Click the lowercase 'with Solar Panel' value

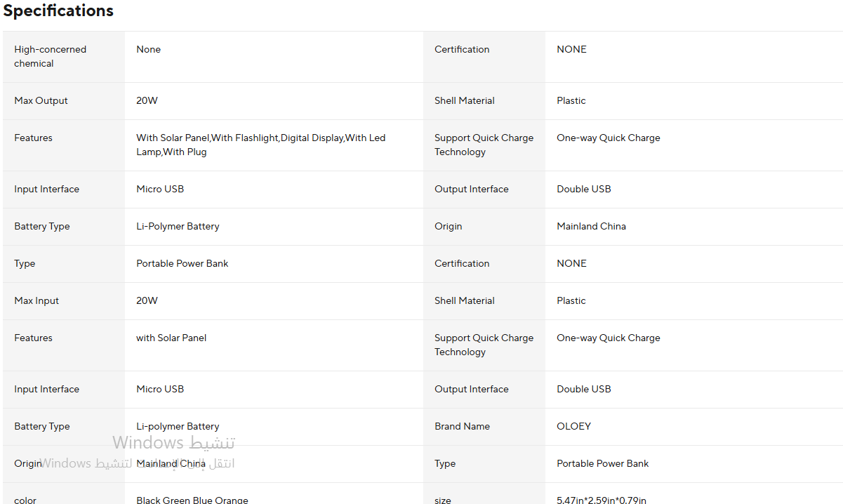coord(171,338)
